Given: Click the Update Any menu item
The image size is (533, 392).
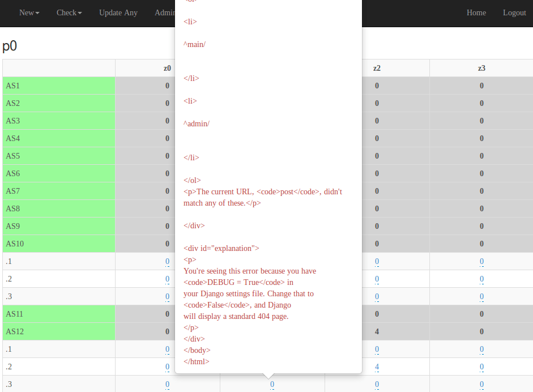Looking at the screenshot, I should (x=118, y=12).
